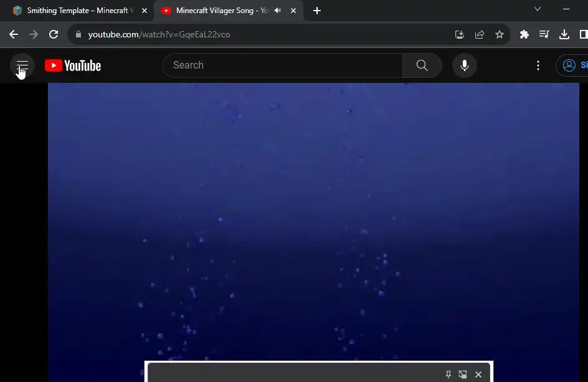The image size is (588, 382).
Task: Start voice search with microphone icon
Action: click(x=464, y=65)
